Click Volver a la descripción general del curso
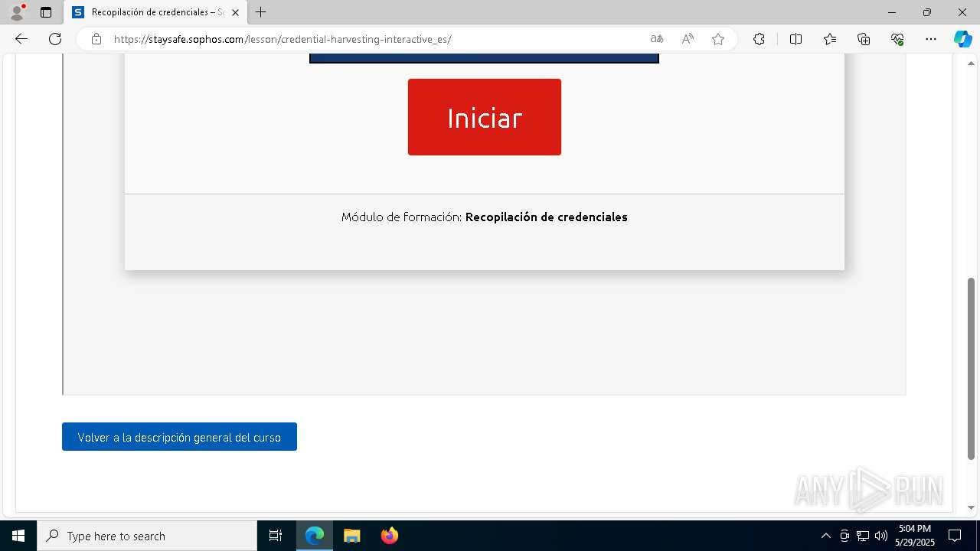The image size is (980, 551). coord(179,437)
